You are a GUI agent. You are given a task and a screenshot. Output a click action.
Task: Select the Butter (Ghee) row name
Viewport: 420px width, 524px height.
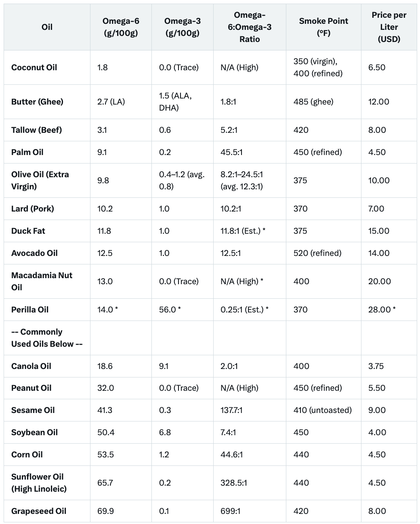pos(37,102)
